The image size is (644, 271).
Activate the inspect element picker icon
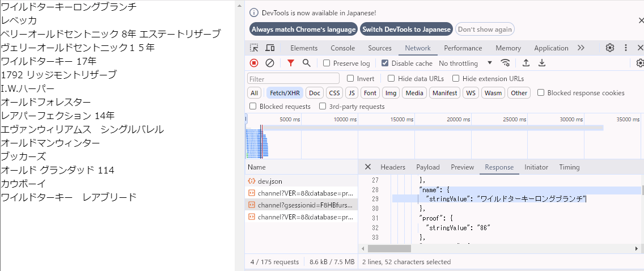tap(254, 48)
